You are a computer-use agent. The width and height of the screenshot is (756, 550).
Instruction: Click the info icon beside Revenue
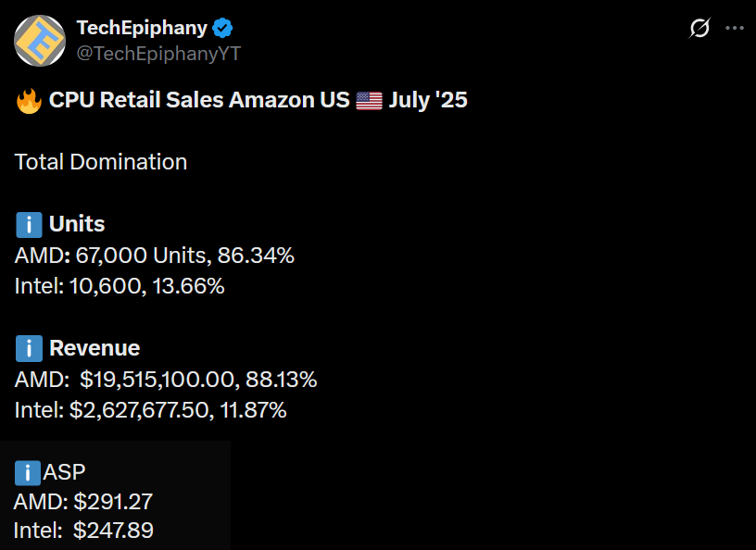[x=29, y=349]
